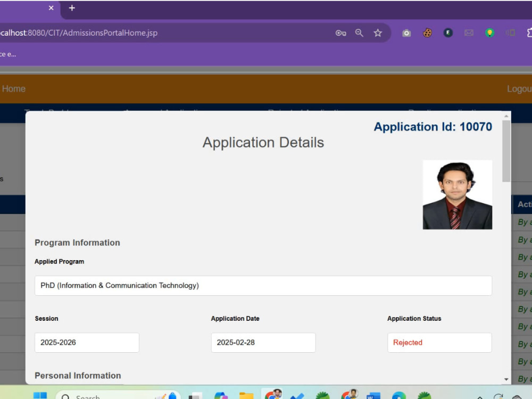
Task: Click the Application Details title
Action: click(263, 143)
